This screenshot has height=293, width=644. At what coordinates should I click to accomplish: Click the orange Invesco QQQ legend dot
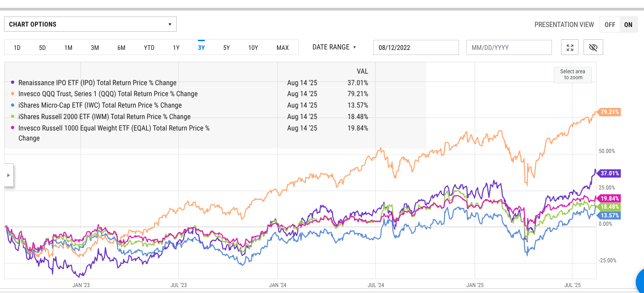(13, 94)
